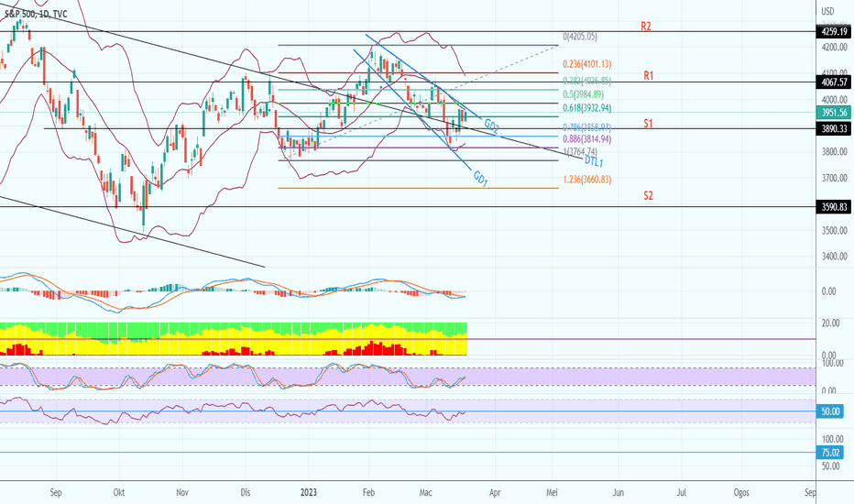The image size is (854, 504).
Task: Click the red R1 resistance label
Action: point(648,76)
